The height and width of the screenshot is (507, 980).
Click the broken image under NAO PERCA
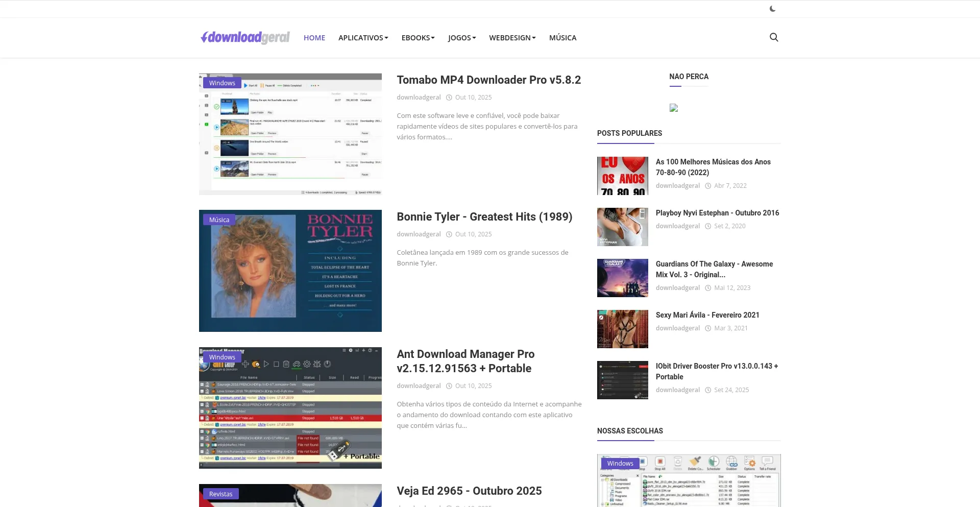click(x=674, y=108)
